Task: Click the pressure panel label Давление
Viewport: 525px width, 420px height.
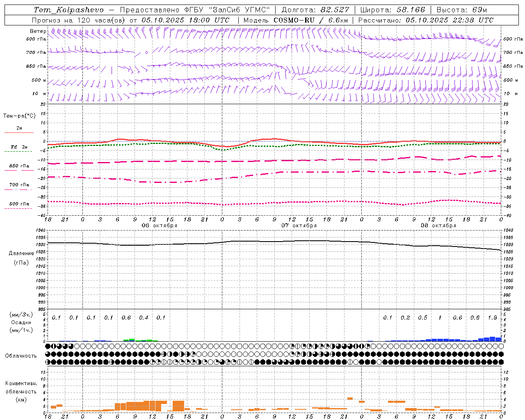Action: pyautogui.click(x=21, y=253)
